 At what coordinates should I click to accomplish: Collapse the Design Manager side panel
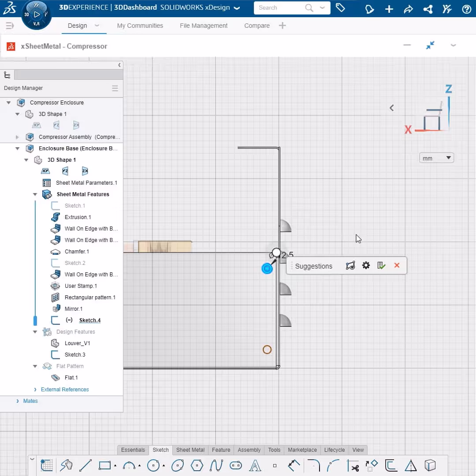click(x=119, y=65)
